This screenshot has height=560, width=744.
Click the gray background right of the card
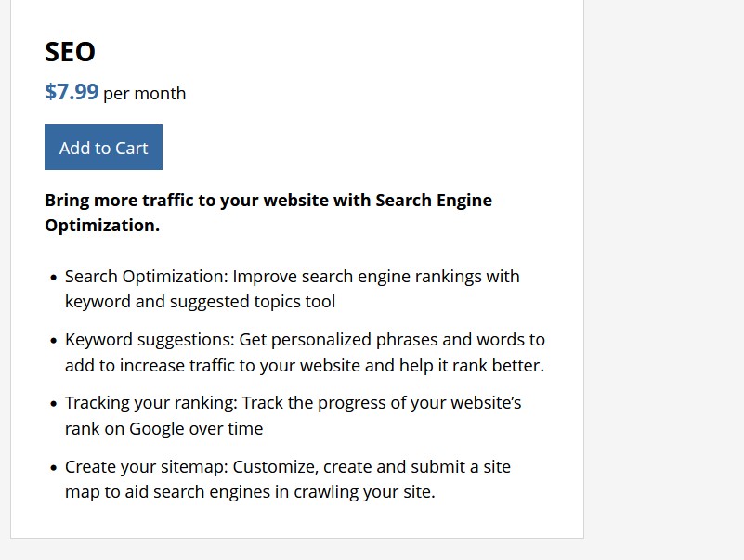pos(664,279)
